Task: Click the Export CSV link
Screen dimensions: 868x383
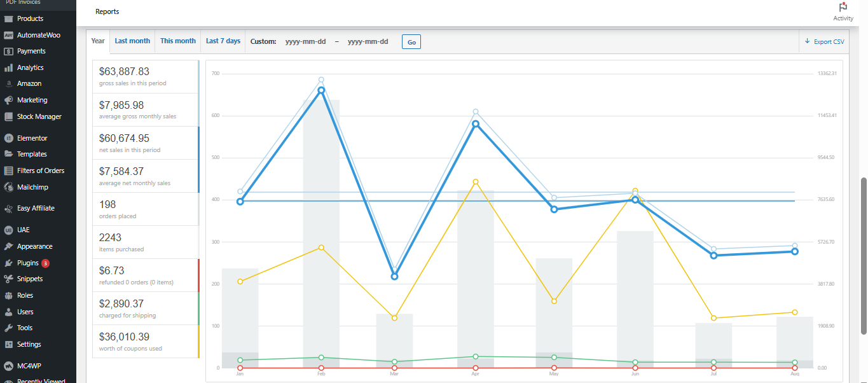Action: (825, 41)
